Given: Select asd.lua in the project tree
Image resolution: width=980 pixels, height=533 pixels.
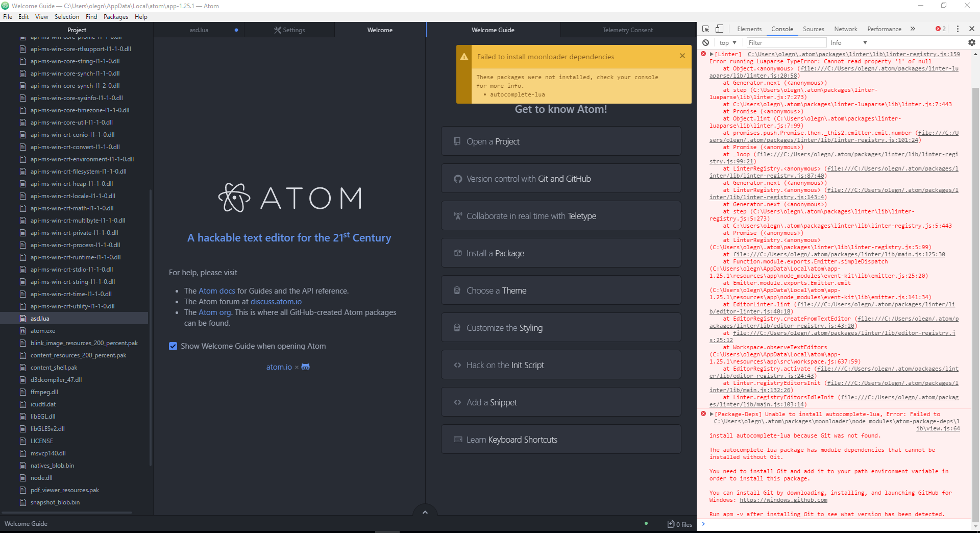Looking at the screenshot, I should point(74,319).
